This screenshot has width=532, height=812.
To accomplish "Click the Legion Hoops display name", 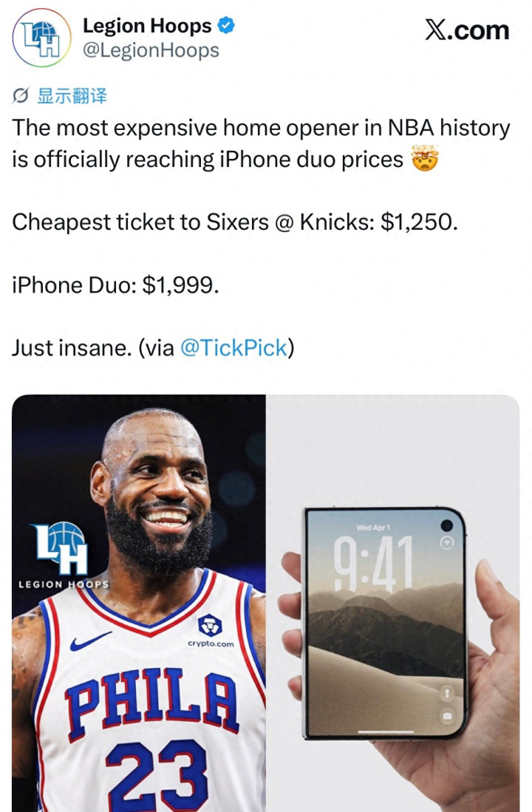I will tap(147, 25).
